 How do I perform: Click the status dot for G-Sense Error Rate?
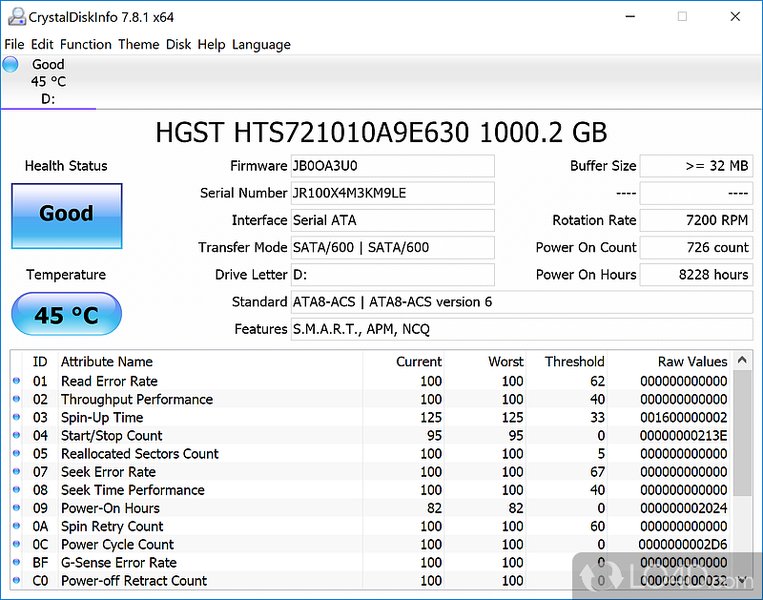click(x=16, y=562)
